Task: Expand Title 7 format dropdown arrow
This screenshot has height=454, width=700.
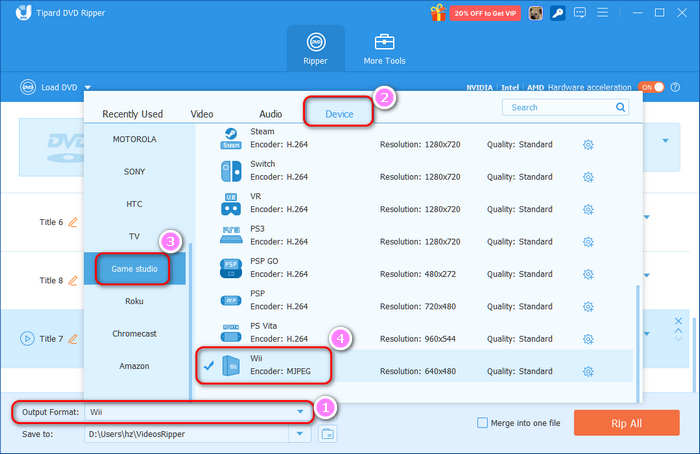Action: (646, 333)
